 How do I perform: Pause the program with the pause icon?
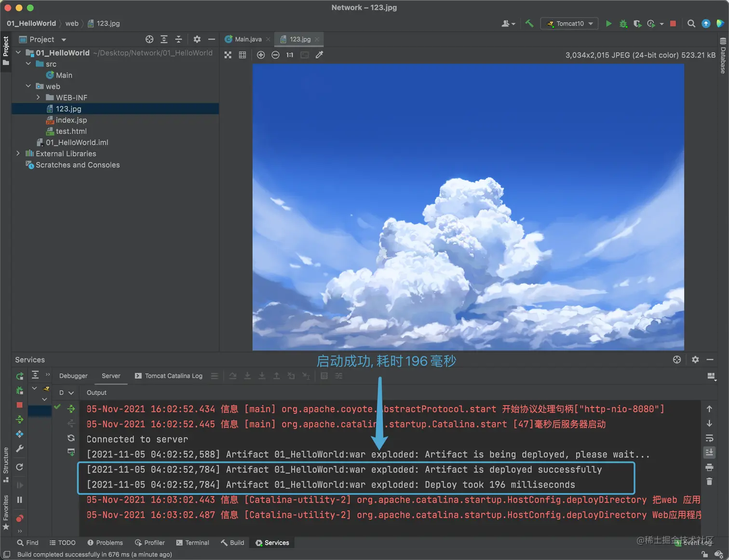[20, 500]
